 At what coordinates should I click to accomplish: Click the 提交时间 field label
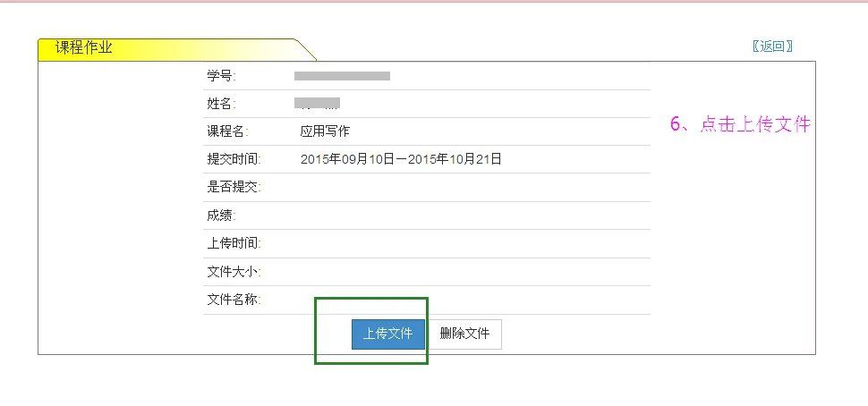click(234, 160)
